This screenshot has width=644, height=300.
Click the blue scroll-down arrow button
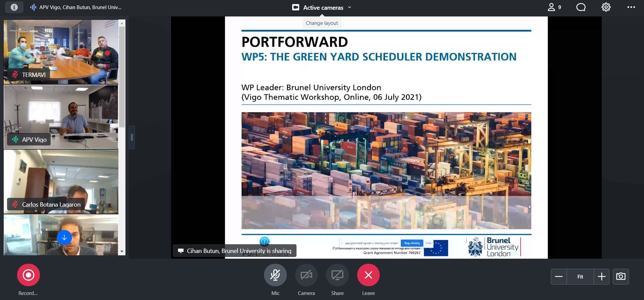[x=64, y=238]
